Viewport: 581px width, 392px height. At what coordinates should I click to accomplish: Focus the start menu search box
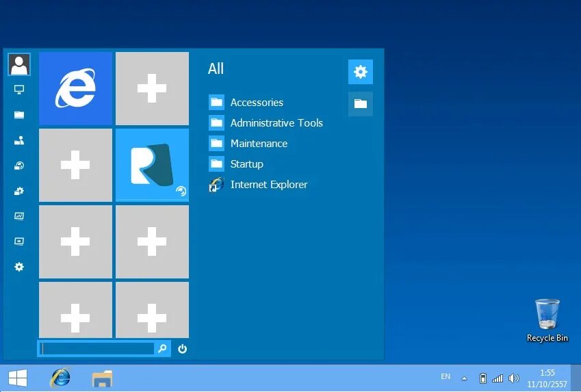96,348
